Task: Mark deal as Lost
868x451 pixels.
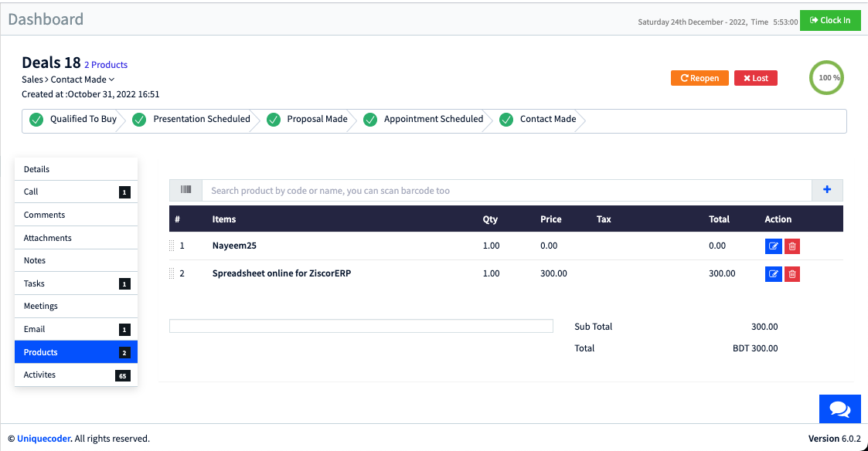Action: pyautogui.click(x=755, y=78)
